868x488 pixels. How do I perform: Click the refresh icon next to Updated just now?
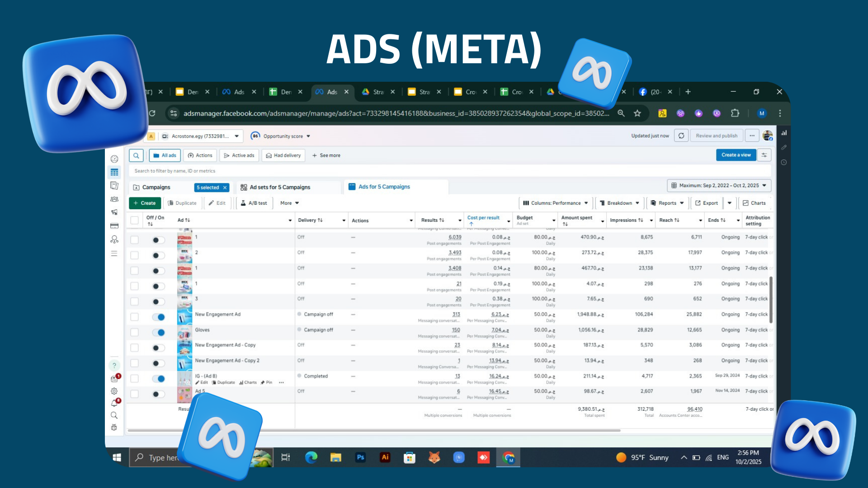681,136
